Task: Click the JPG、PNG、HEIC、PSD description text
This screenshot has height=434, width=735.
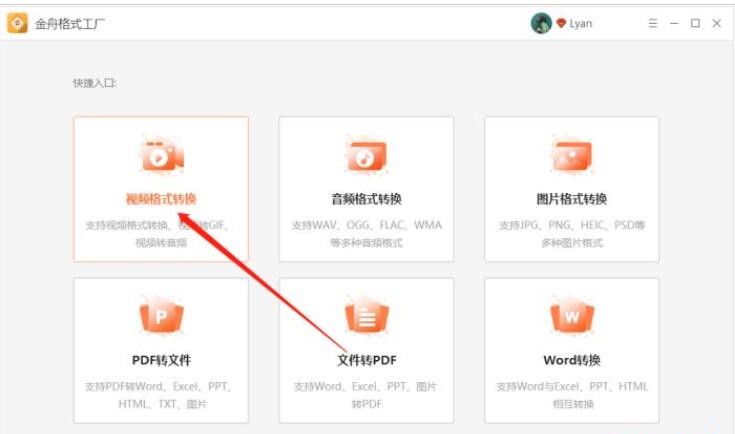Action: pyautogui.click(x=571, y=225)
